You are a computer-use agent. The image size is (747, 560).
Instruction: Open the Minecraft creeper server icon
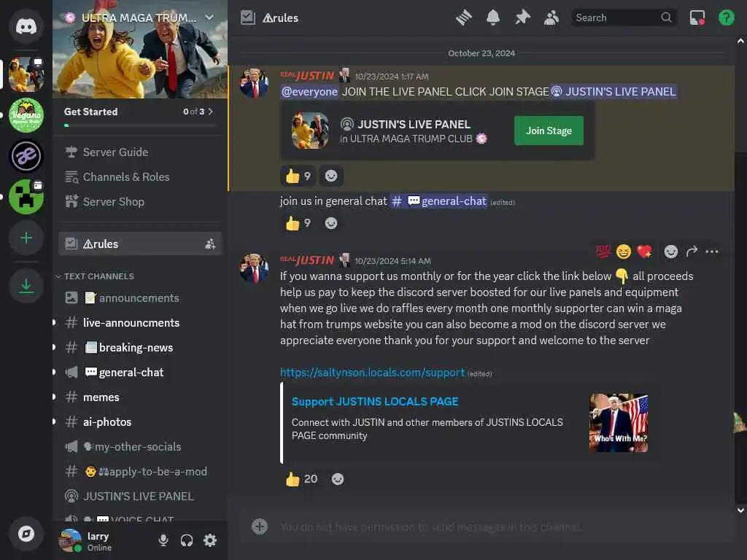point(26,197)
